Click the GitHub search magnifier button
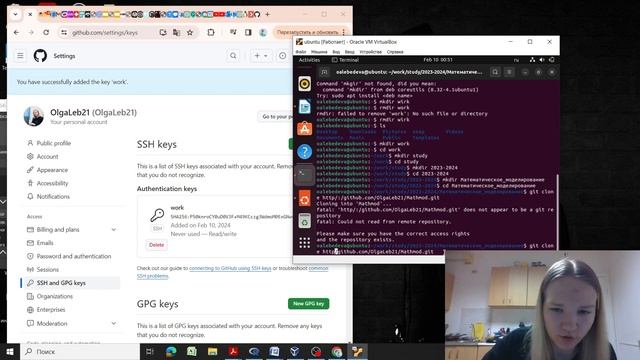Image resolution: width=640 pixels, height=360 pixels. [233, 56]
